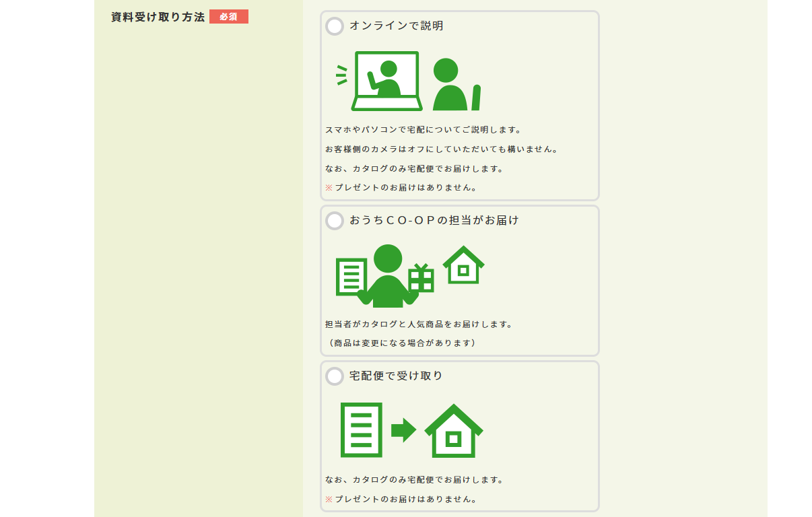Select the おうちCO-OPの担当がお届け radio button
The height and width of the screenshot is (517, 812).
(334, 221)
